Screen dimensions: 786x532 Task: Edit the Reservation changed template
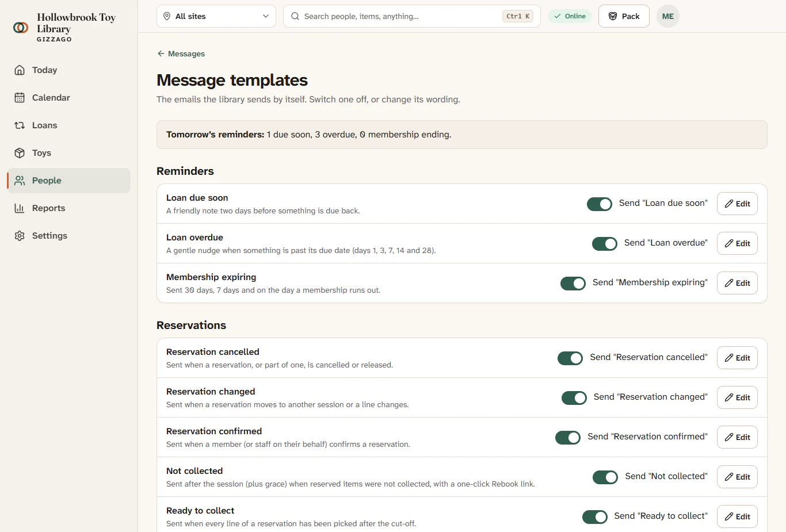coord(737,397)
